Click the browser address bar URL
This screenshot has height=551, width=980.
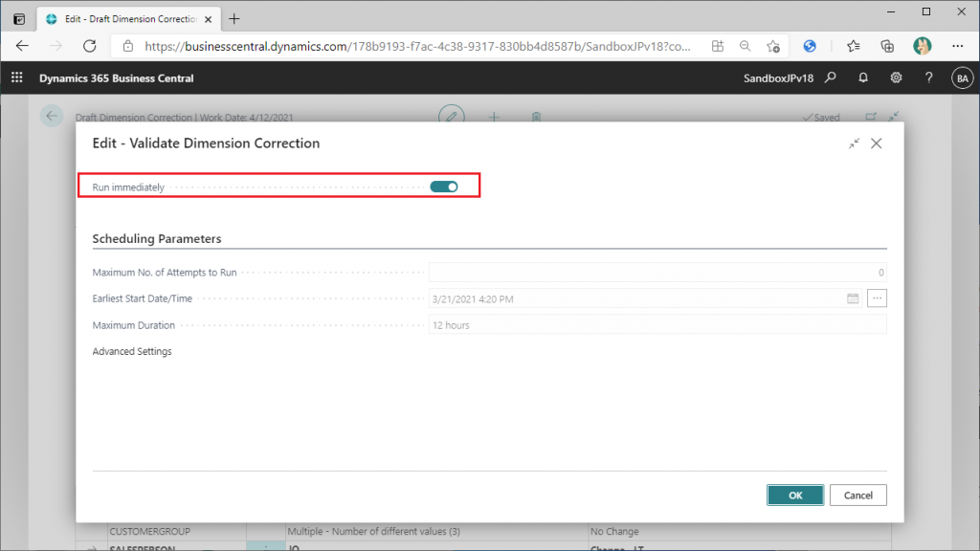(417, 46)
